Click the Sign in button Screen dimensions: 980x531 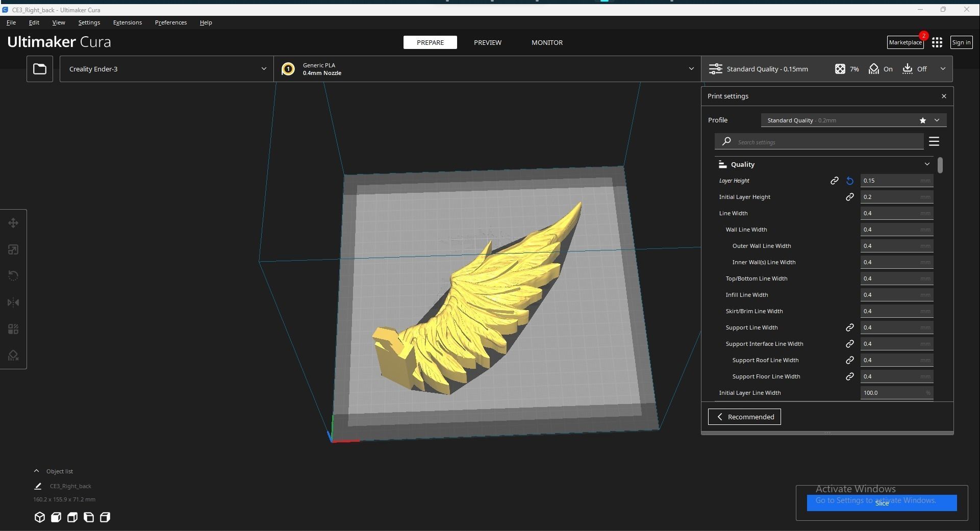(x=961, y=42)
